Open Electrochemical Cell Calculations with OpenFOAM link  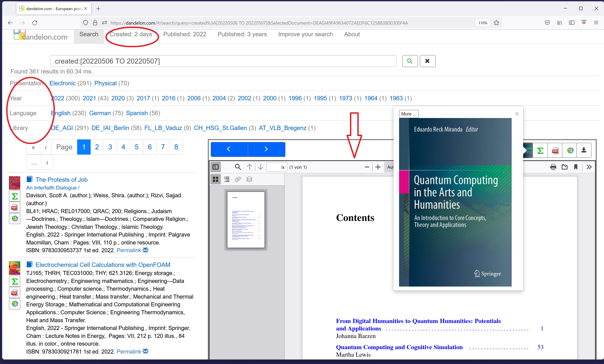[103, 265]
